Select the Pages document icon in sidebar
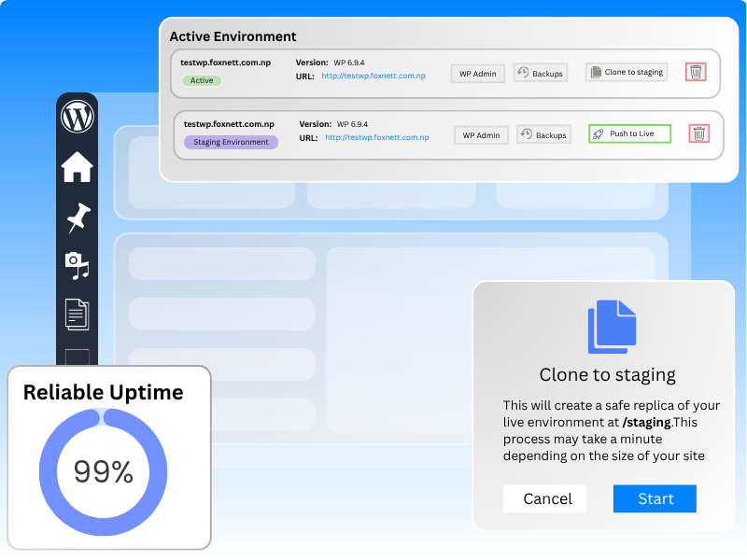747x560 pixels. 77,312
